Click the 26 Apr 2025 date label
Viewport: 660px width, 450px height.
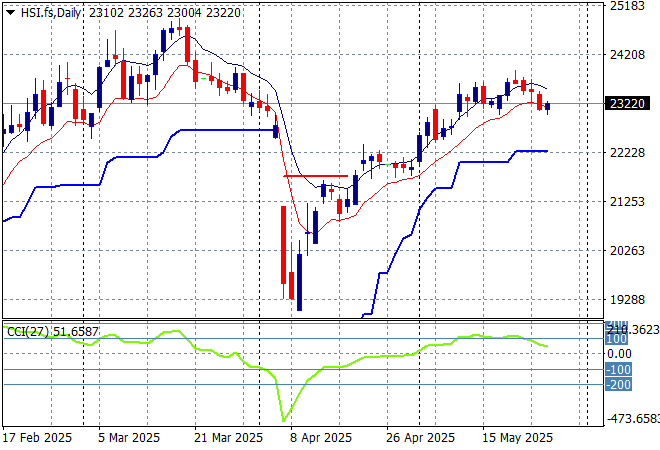click(420, 438)
